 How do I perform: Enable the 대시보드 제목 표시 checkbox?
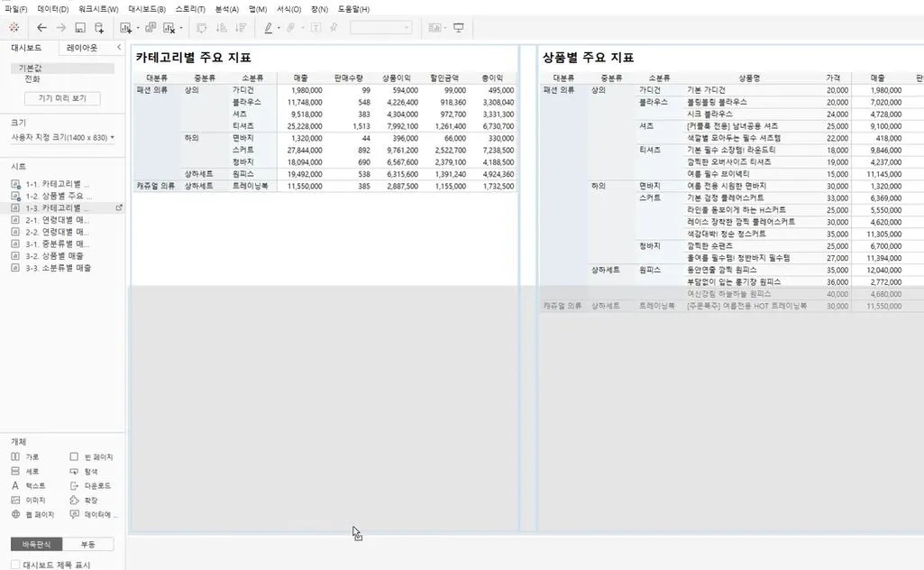coord(16,565)
